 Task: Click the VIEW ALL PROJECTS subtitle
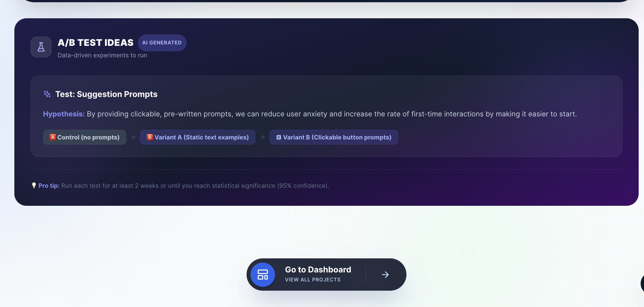(313, 280)
